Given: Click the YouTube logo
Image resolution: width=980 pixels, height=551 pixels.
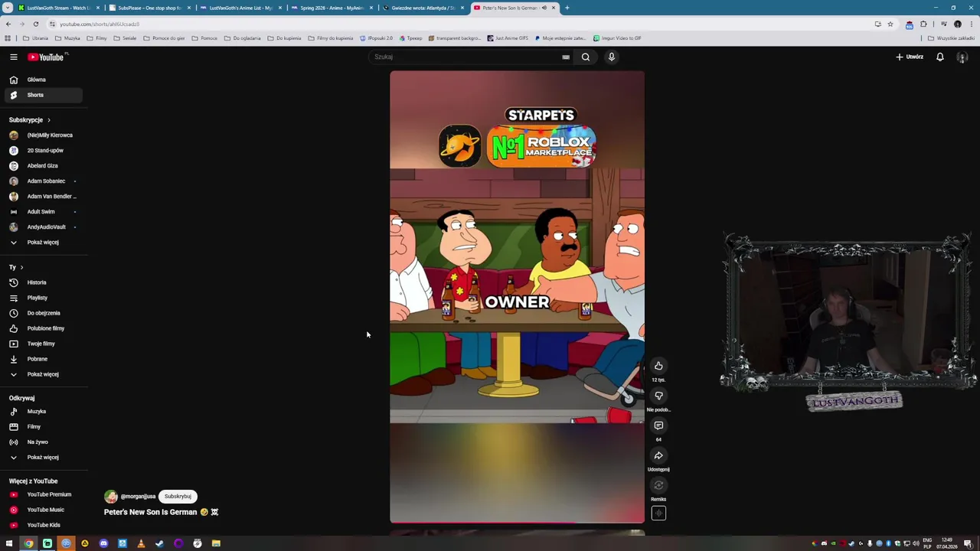Looking at the screenshot, I should click(46, 57).
